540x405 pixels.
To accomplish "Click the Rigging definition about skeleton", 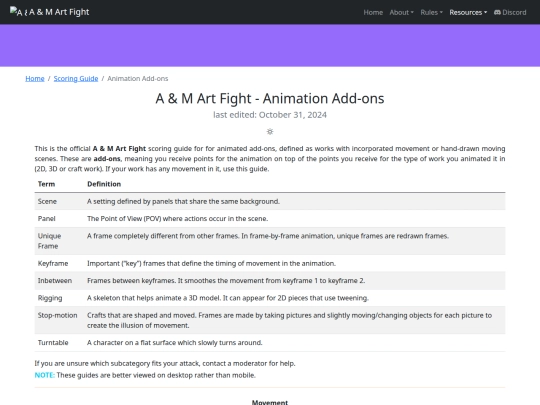I will pyautogui.click(x=228, y=298).
